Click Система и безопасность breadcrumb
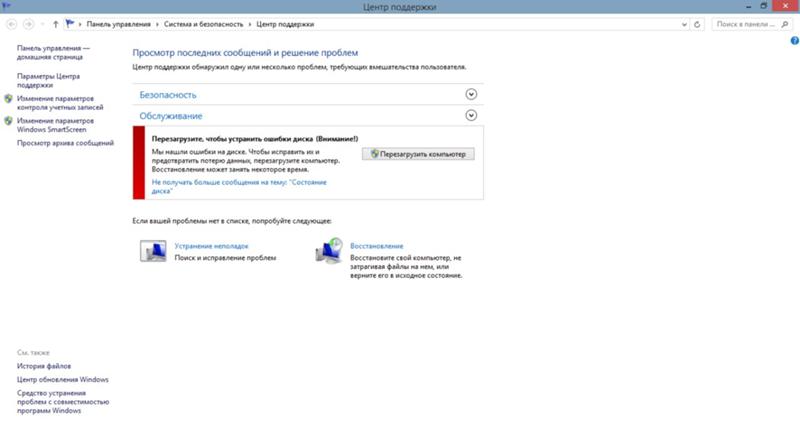This screenshot has width=800, height=426. (204, 24)
